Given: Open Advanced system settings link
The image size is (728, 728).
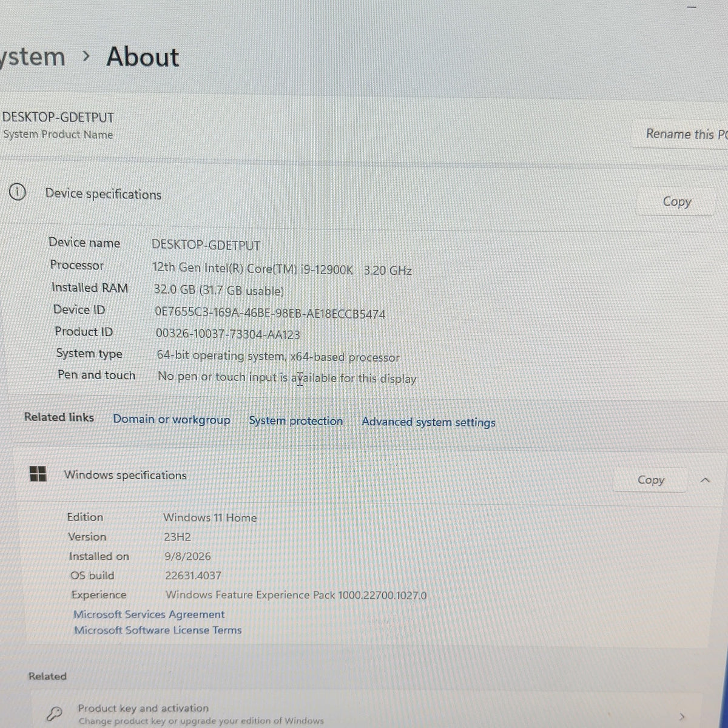Looking at the screenshot, I should click(428, 422).
